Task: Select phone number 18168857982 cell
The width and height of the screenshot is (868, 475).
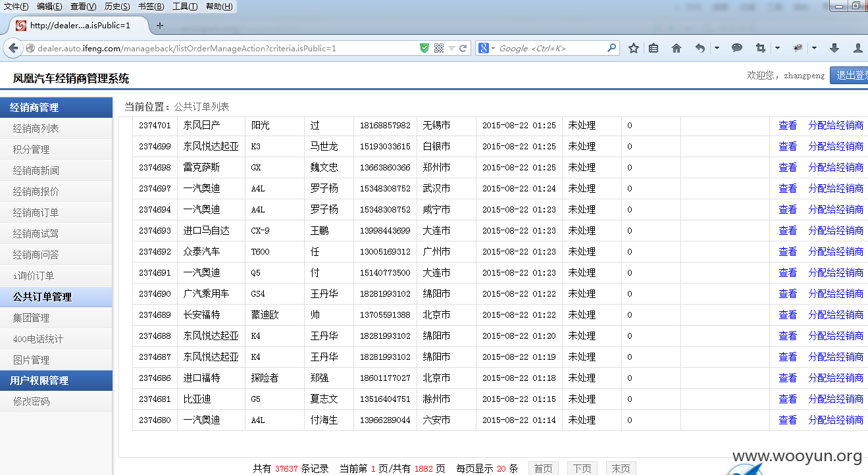Action: point(385,125)
